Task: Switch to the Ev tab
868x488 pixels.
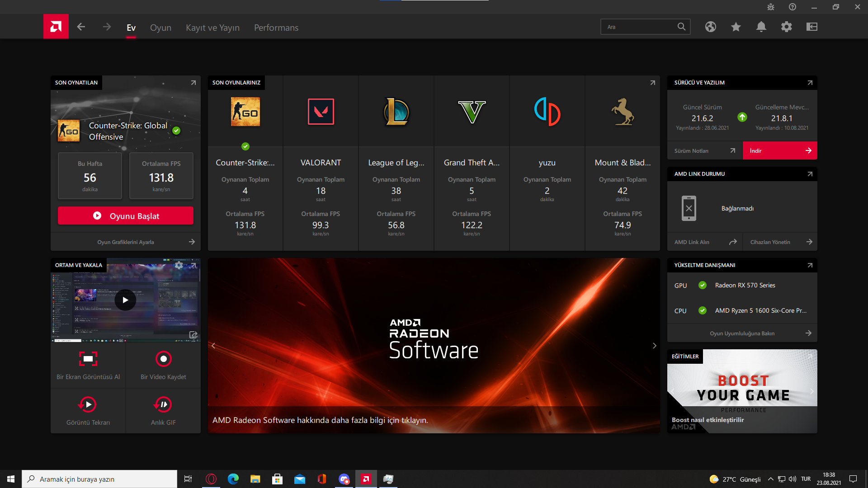Action: point(131,28)
